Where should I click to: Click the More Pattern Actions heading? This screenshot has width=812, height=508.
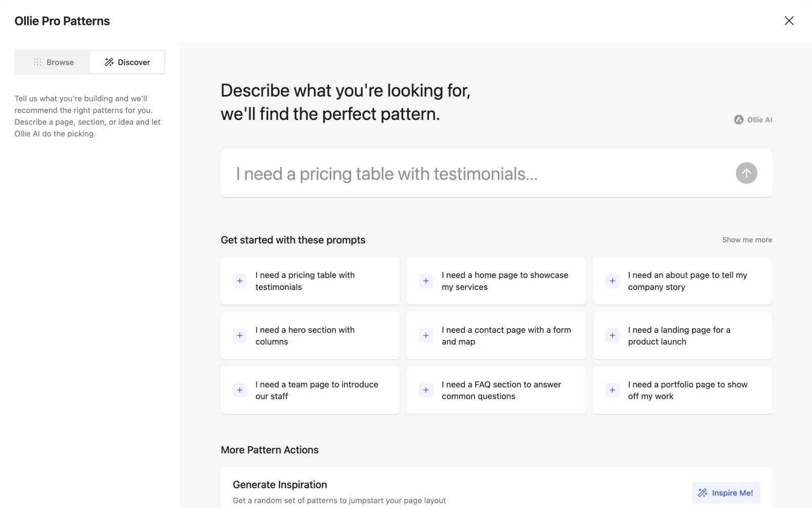(270, 450)
